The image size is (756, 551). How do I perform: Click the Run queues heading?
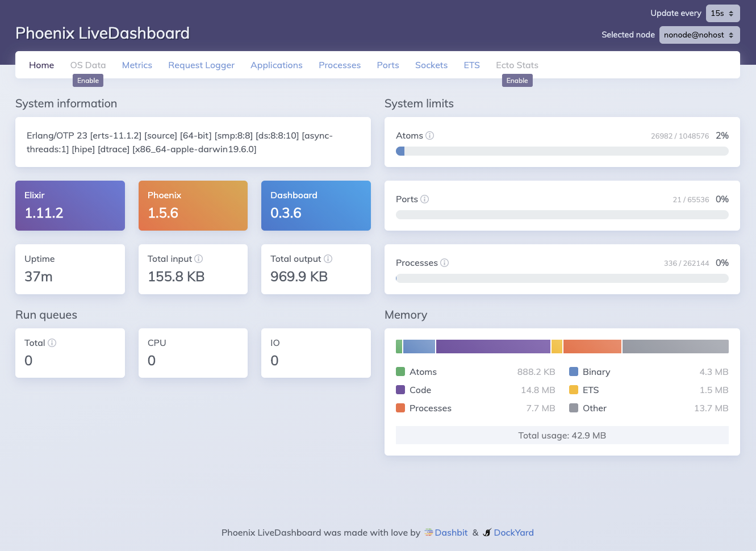tap(46, 315)
